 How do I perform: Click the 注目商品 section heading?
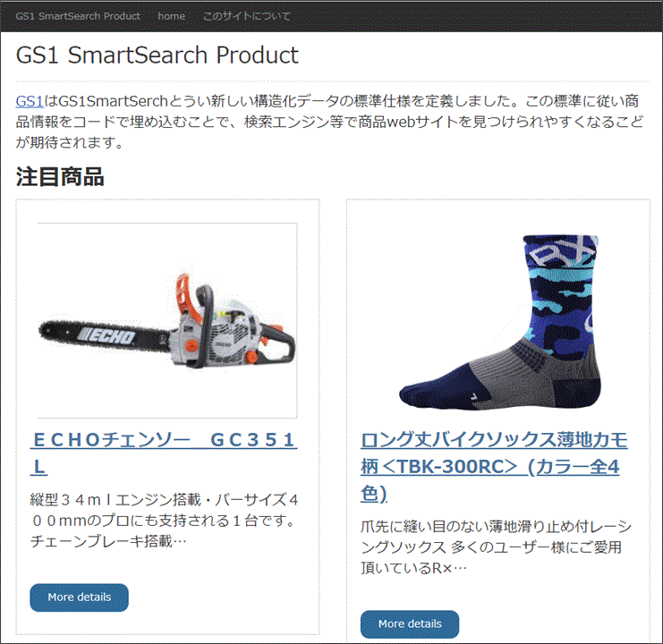(x=60, y=176)
